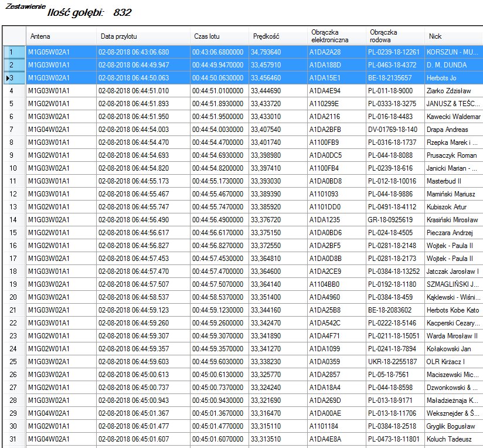Click arrival cell 02-08-2018 06:44:50.063
This screenshot has height=448, width=483.
[x=143, y=78]
